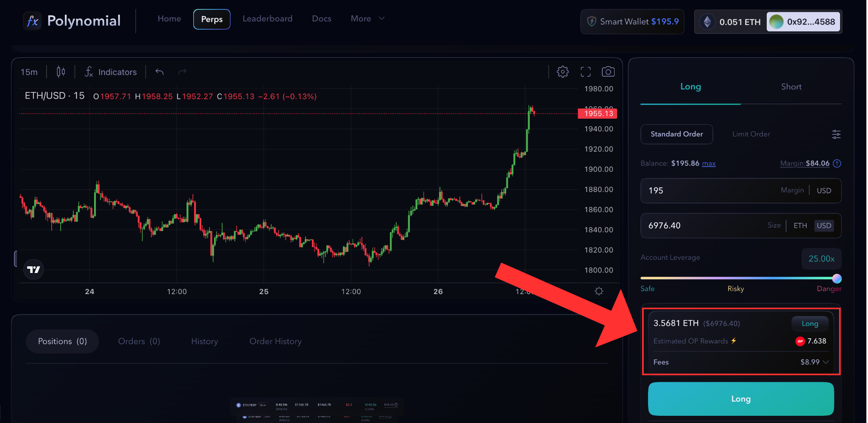
Task: Select Limit Order type
Action: [751, 134]
